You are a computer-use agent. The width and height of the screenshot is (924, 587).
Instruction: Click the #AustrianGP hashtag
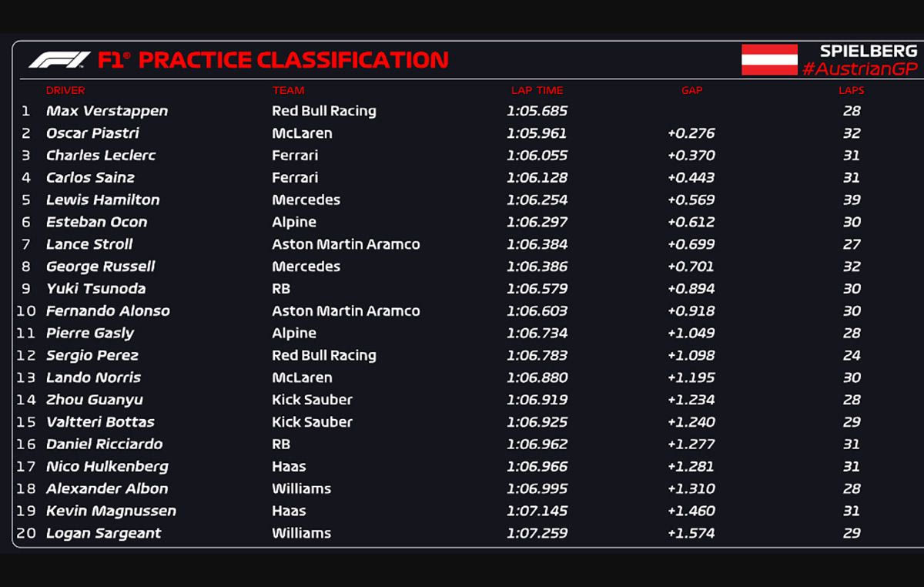click(x=859, y=69)
